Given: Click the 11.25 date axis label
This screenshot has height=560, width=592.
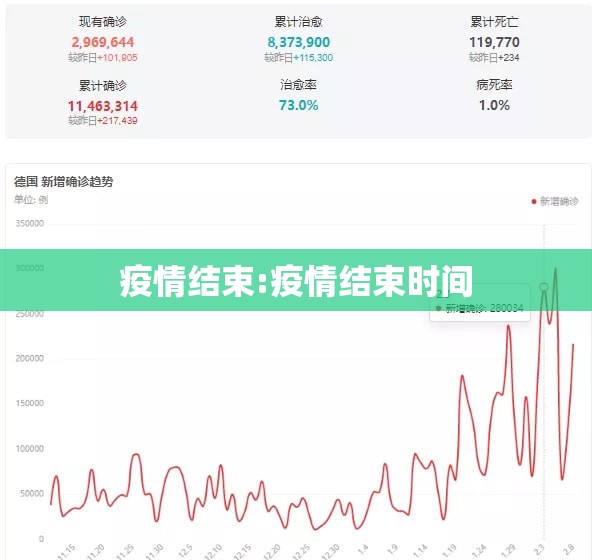Looking at the screenshot, I should [x=125, y=551].
